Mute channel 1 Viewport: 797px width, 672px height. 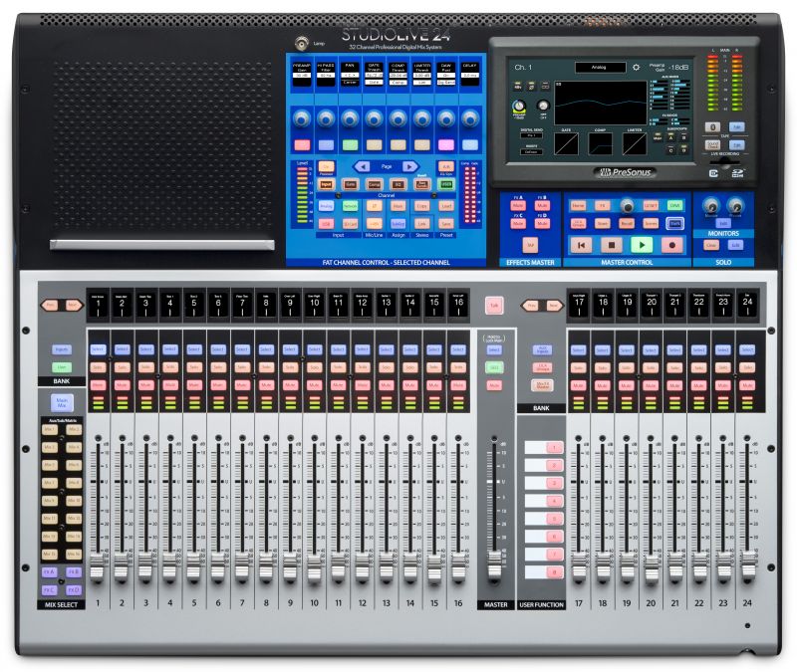click(98, 385)
